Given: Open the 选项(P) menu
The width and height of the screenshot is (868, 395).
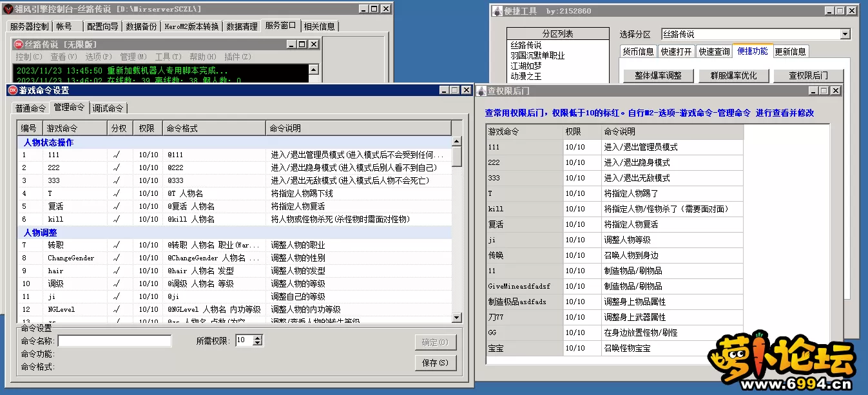Looking at the screenshot, I should pyautogui.click(x=98, y=57).
